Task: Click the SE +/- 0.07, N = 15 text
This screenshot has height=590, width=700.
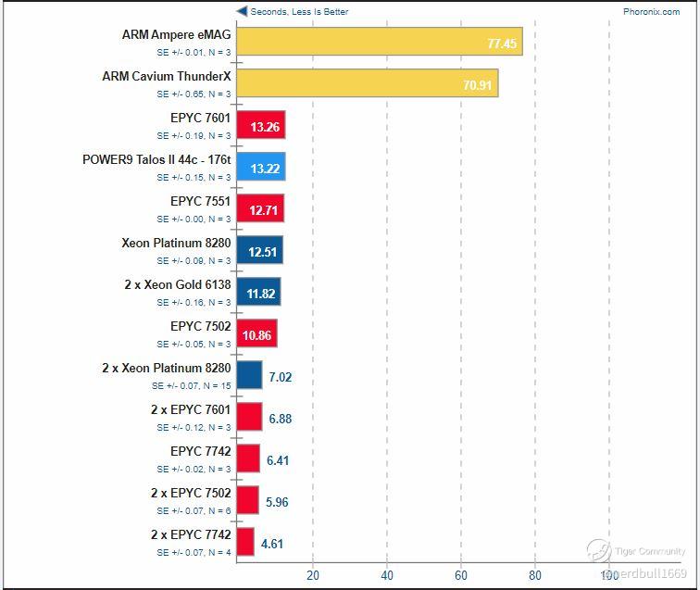Action: (x=192, y=385)
